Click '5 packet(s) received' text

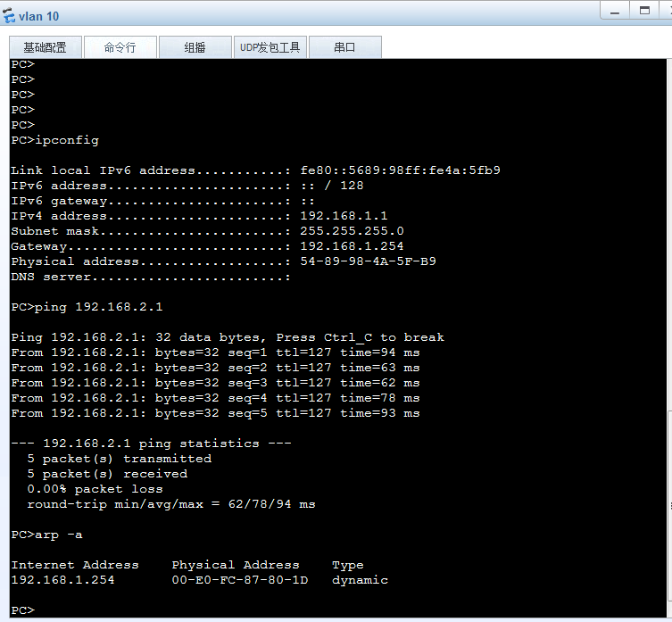point(107,474)
